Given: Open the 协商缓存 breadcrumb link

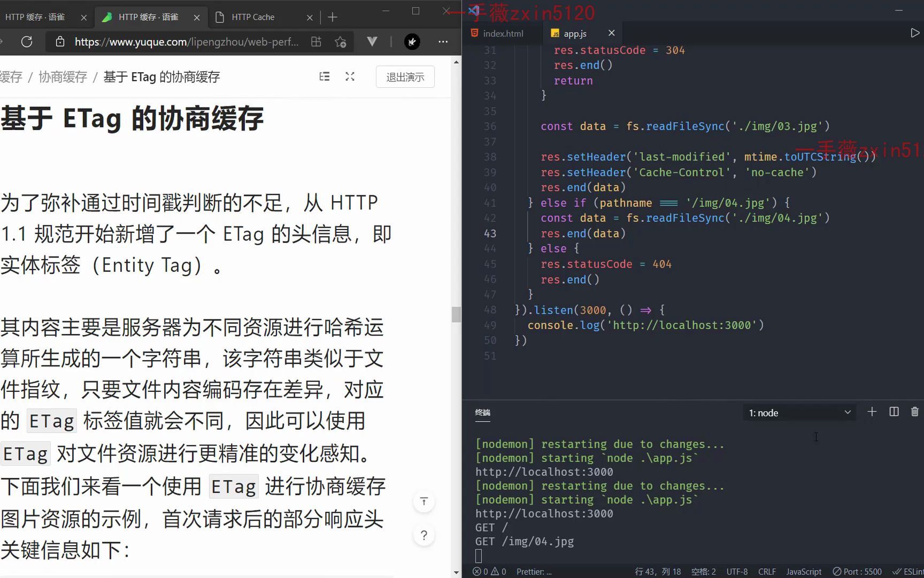Looking at the screenshot, I should click(x=63, y=77).
